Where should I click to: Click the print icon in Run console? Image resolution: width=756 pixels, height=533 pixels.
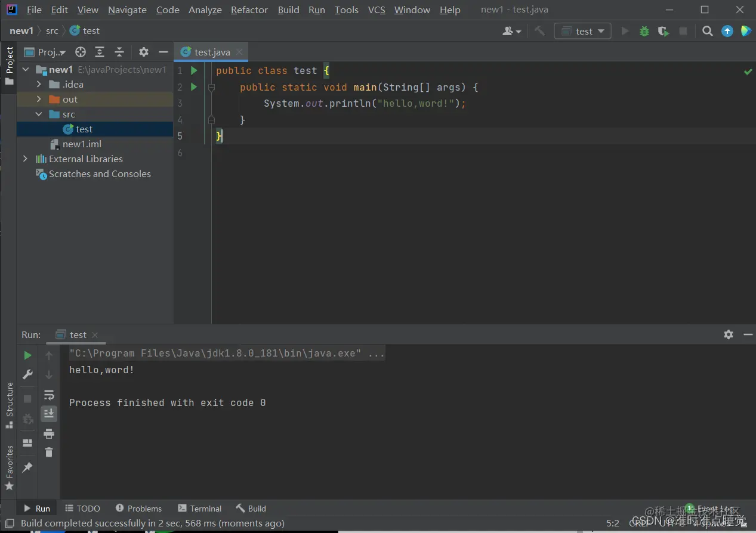[x=49, y=433]
